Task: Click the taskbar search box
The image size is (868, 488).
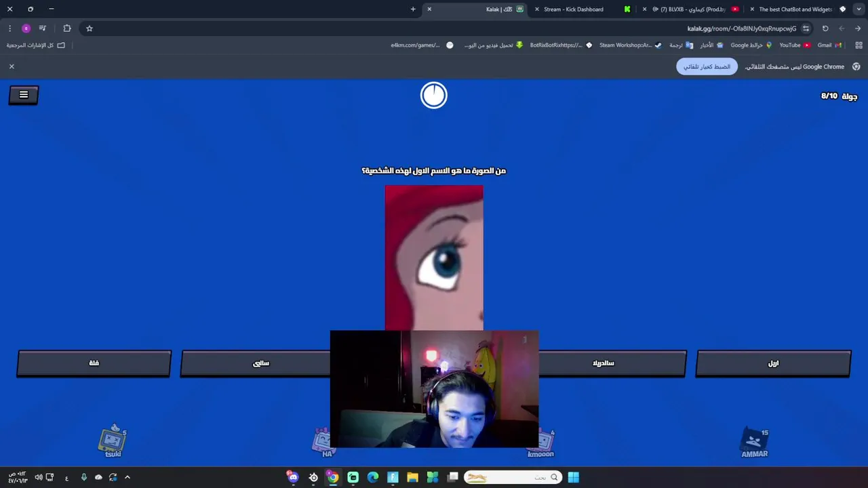Action: tap(513, 477)
